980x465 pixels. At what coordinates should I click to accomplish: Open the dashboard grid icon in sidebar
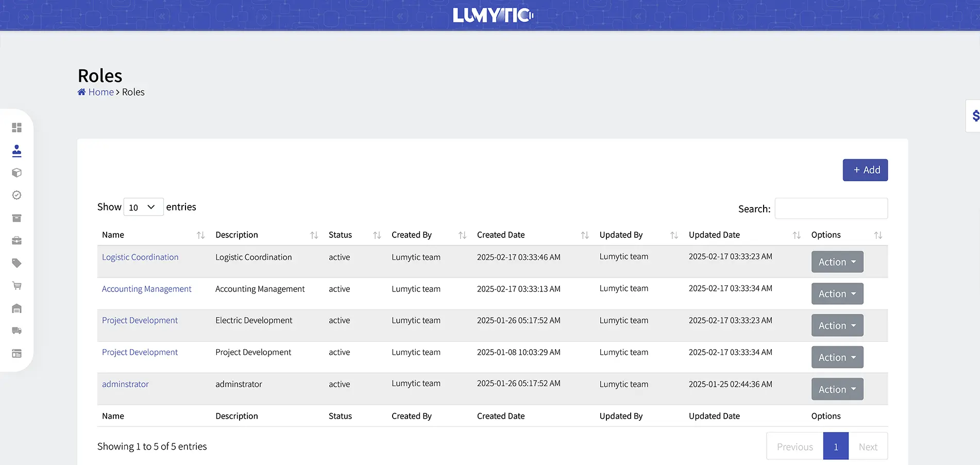pyautogui.click(x=16, y=127)
